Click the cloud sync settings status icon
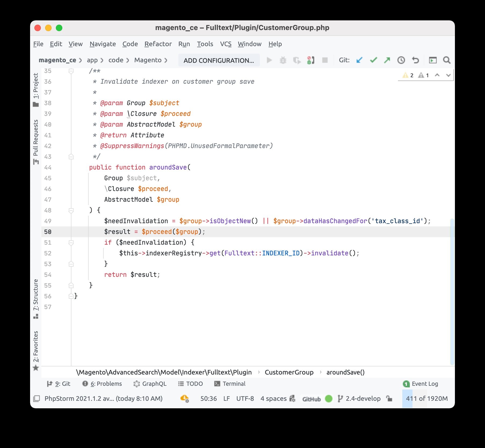485x448 pixels. 184,399
